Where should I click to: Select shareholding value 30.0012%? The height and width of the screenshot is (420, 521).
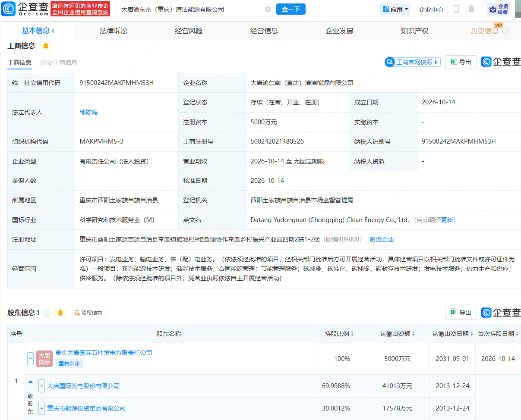(336, 408)
